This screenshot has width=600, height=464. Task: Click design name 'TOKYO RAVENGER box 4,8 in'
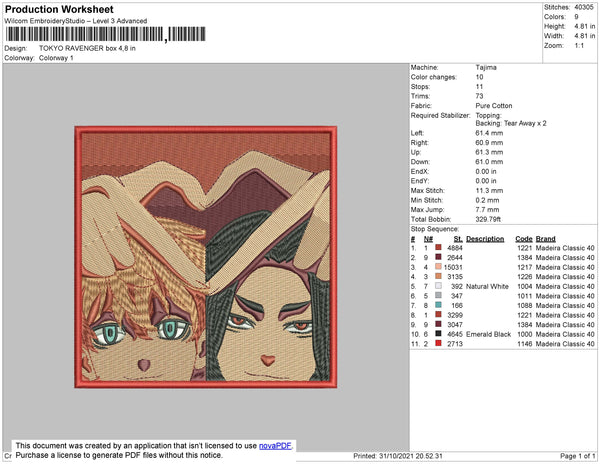click(x=87, y=48)
